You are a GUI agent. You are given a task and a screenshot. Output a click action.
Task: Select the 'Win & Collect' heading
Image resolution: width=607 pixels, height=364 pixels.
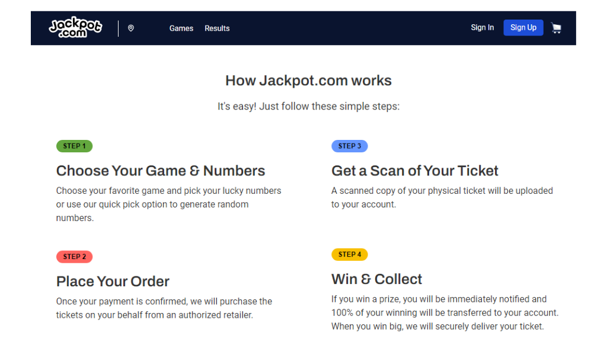coord(376,279)
